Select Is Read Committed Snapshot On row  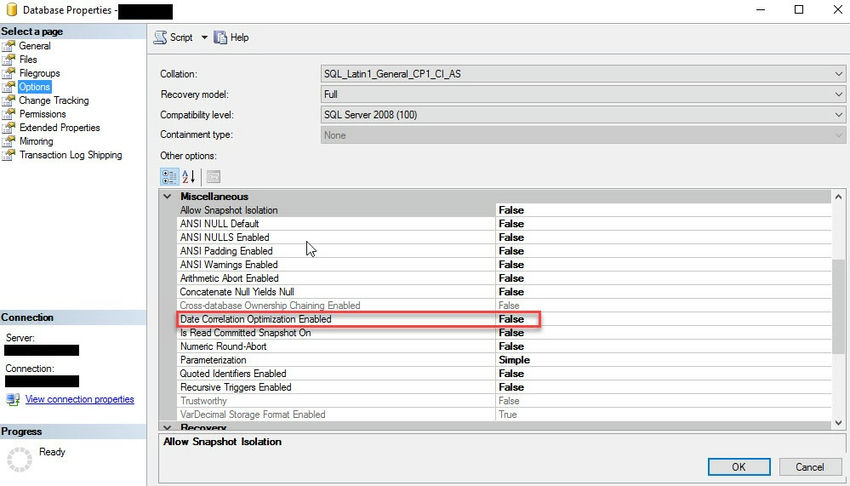[505, 333]
